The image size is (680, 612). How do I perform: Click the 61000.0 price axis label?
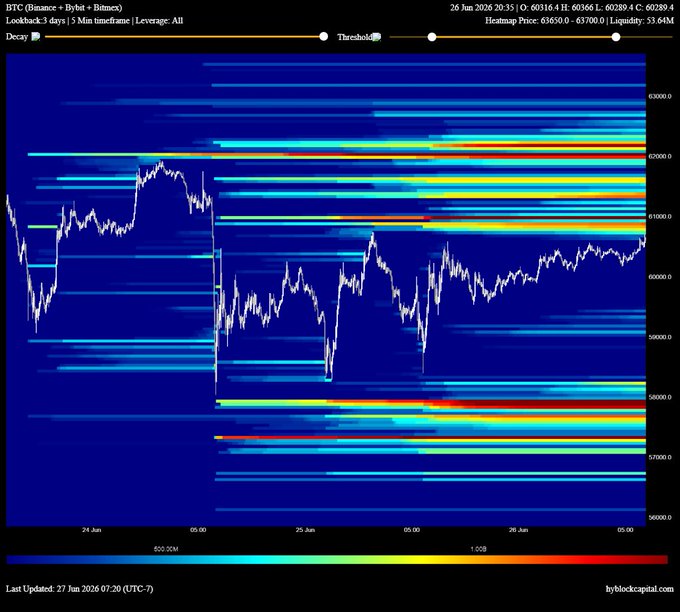(660, 216)
